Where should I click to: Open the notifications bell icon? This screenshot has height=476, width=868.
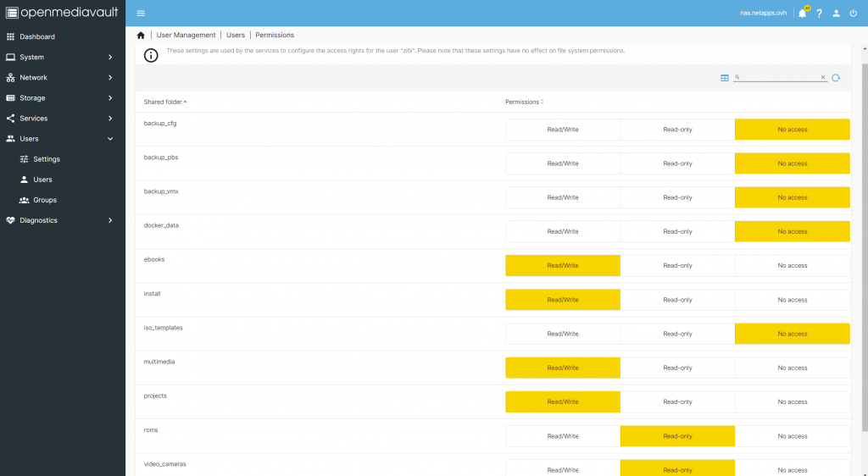tap(802, 14)
